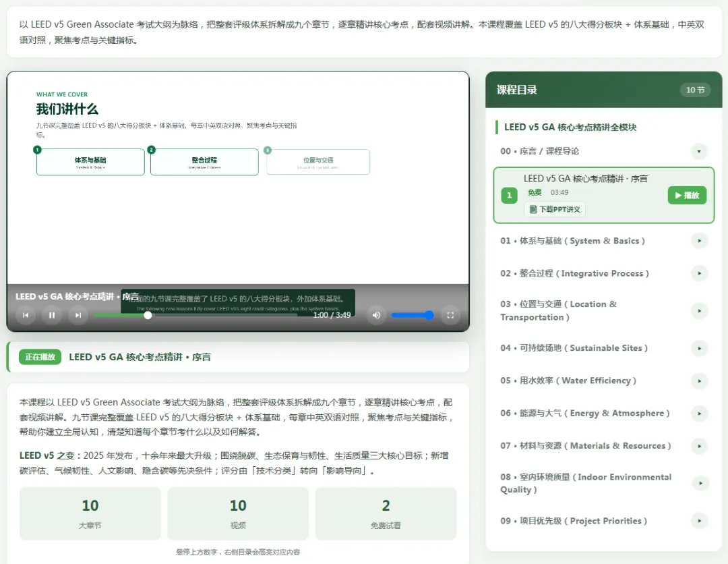Expand chapter 05 Water Efficiency arrow
Viewport: 728px width, 564px height.
pyautogui.click(x=699, y=381)
